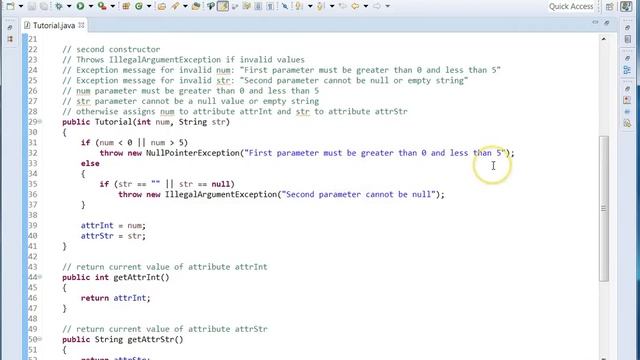The width and height of the screenshot is (640, 360).
Task: Click the Quick Access search field
Action: coord(570,6)
